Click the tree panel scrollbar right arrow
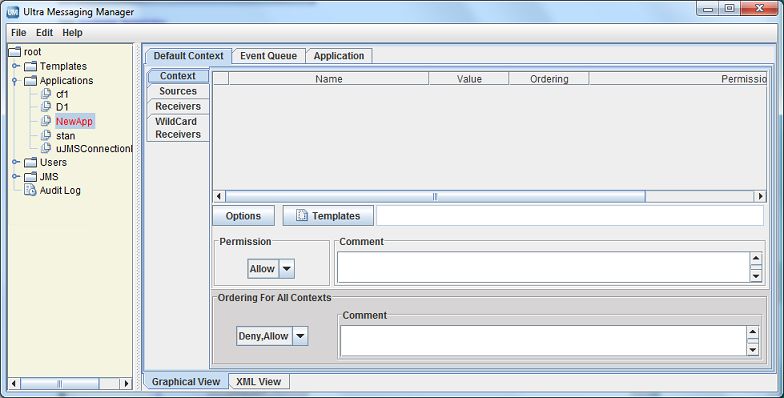 126,384
